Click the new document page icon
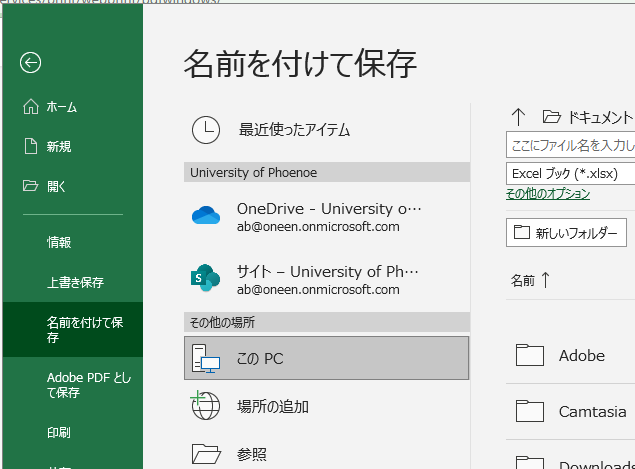The image size is (635, 469). 31,146
